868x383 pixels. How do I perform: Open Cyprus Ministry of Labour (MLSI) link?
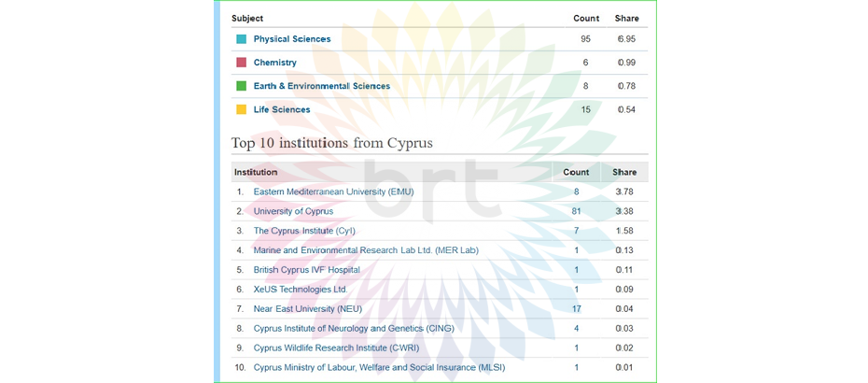tap(379, 368)
